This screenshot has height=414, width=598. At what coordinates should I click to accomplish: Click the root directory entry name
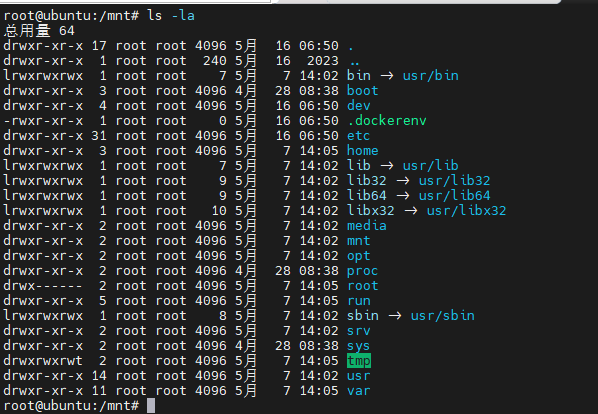362,286
